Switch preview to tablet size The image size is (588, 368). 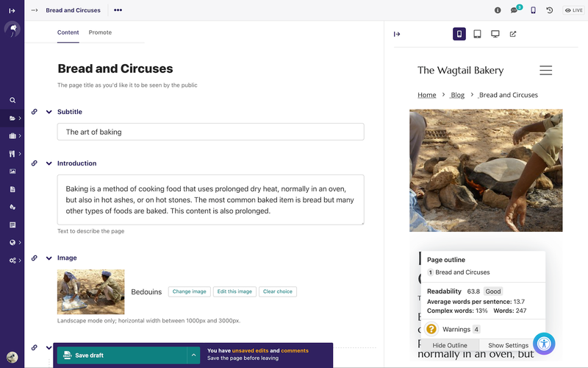click(x=477, y=34)
